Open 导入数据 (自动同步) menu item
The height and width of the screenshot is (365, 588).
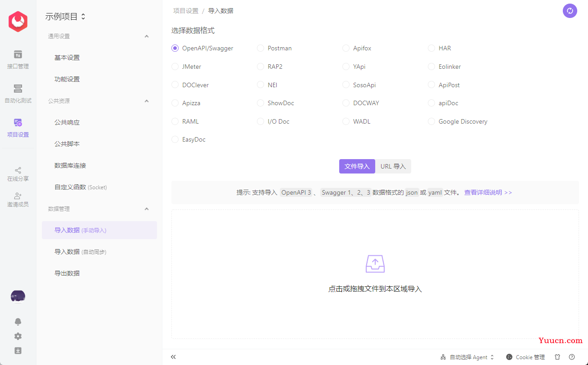pos(99,252)
